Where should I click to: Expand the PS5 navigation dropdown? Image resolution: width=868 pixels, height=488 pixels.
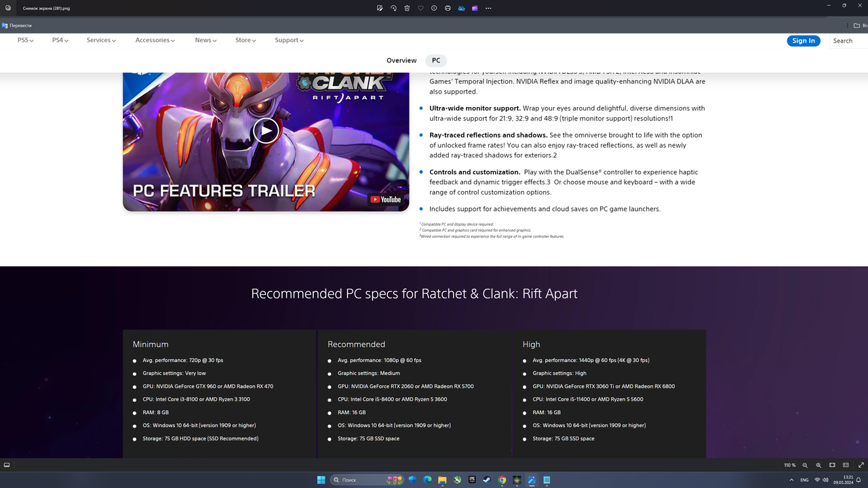pyautogui.click(x=26, y=40)
